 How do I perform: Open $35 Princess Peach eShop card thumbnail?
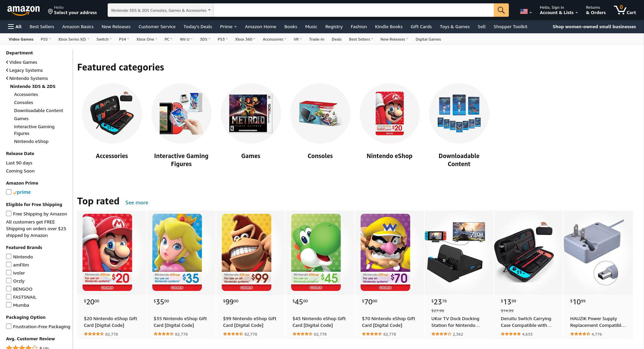click(177, 252)
